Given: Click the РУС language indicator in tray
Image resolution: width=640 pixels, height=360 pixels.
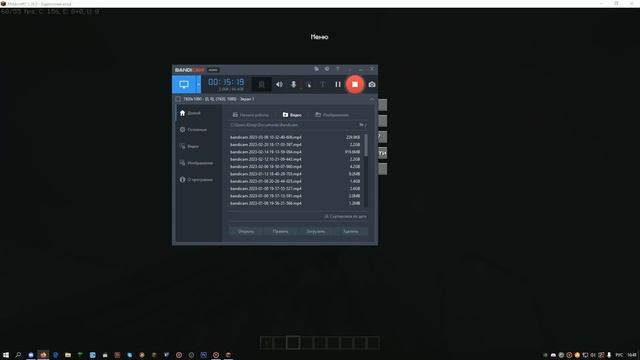Looking at the screenshot, I should click(x=620, y=355).
